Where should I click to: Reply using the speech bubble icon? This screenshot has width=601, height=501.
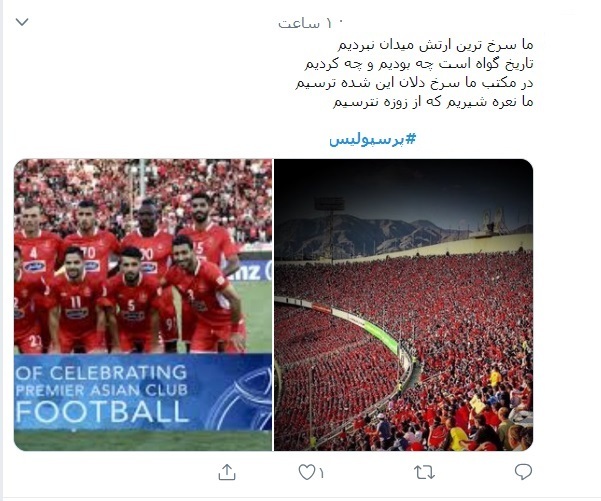(523, 472)
